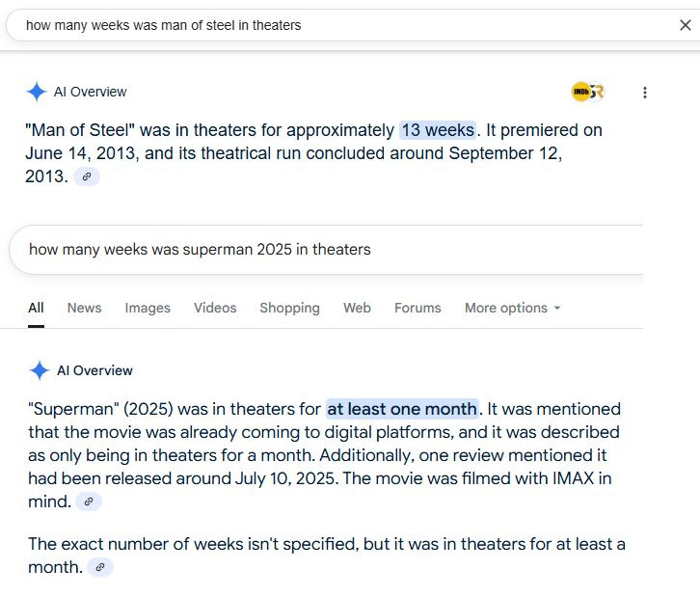Image resolution: width=700 pixels, height=597 pixels.
Task: Select the Videos tab
Action: coord(215,308)
